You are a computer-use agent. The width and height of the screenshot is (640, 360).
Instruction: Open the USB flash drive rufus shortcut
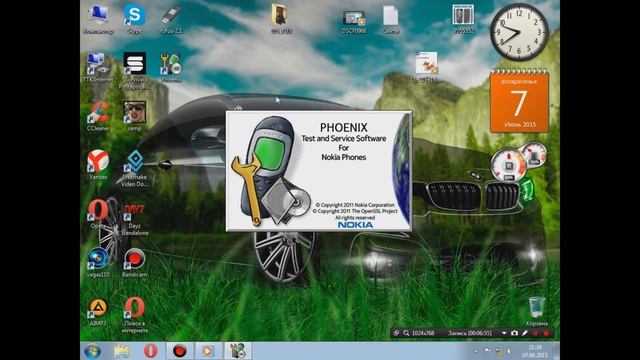[x=171, y=18]
